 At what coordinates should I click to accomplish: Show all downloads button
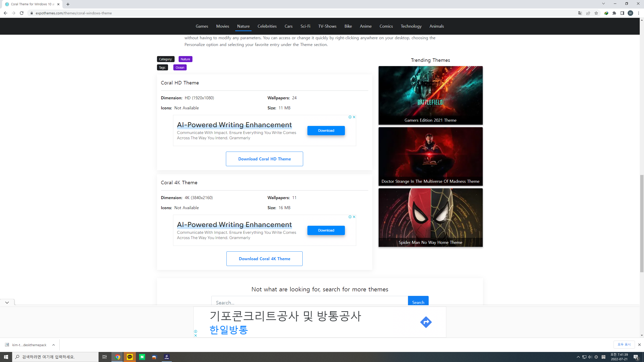pyautogui.click(x=624, y=345)
